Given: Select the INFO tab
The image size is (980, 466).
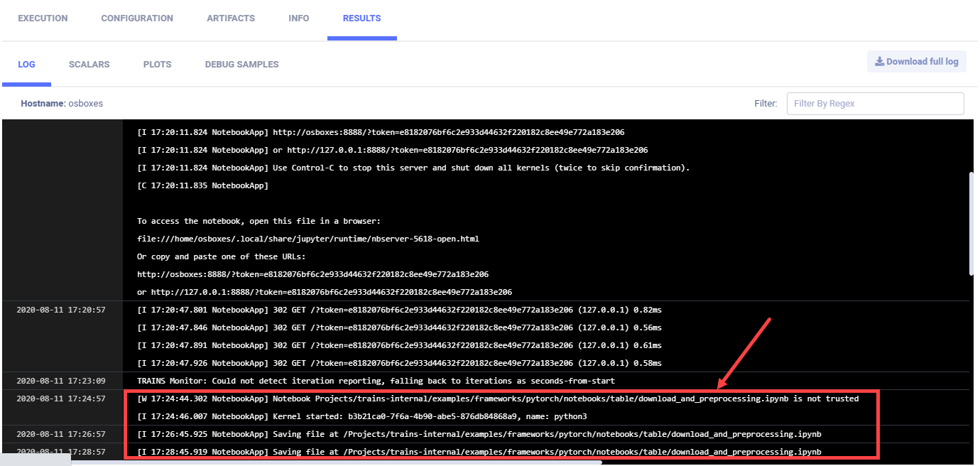Looking at the screenshot, I should (299, 18).
